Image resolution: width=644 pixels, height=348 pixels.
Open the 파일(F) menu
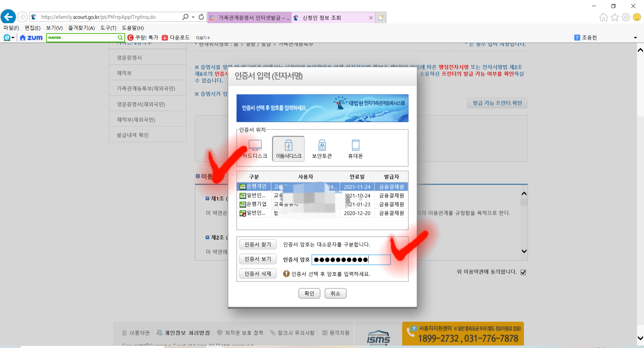click(x=11, y=28)
